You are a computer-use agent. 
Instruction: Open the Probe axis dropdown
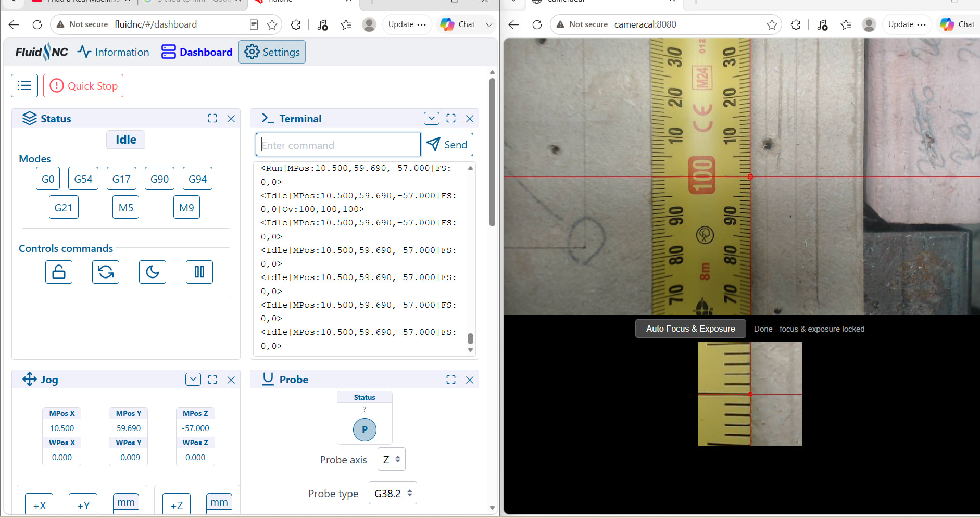(x=392, y=459)
